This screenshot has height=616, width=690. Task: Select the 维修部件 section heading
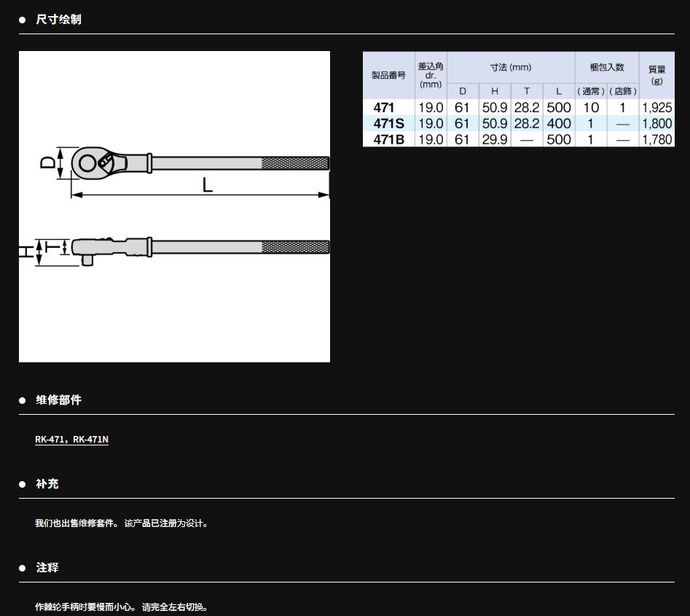tap(58, 400)
